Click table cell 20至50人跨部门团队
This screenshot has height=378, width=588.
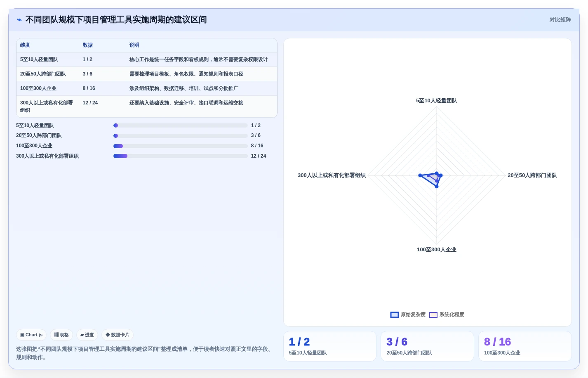43,74
